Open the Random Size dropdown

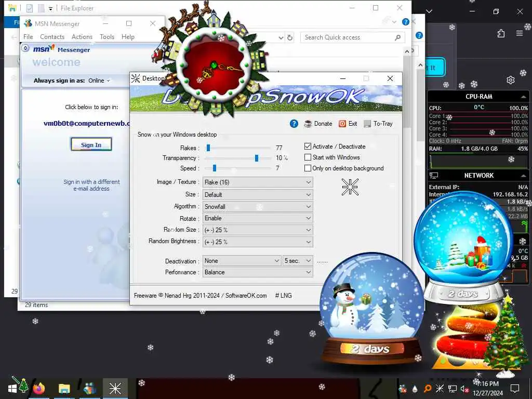(258, 230)
